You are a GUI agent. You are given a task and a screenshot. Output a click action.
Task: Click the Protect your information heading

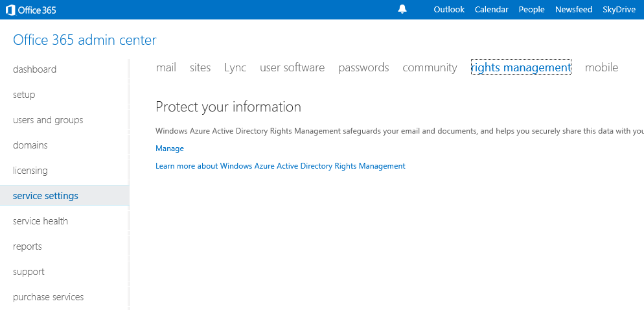228,107
